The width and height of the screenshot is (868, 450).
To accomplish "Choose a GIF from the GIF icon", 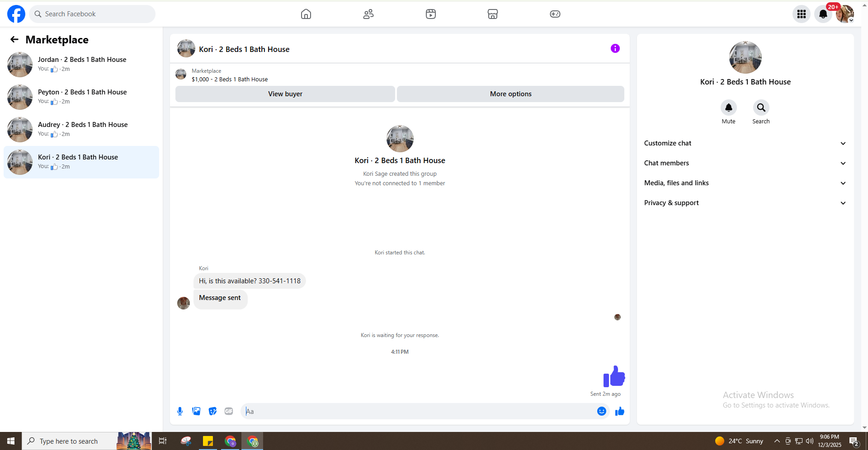I will (229, 411).
